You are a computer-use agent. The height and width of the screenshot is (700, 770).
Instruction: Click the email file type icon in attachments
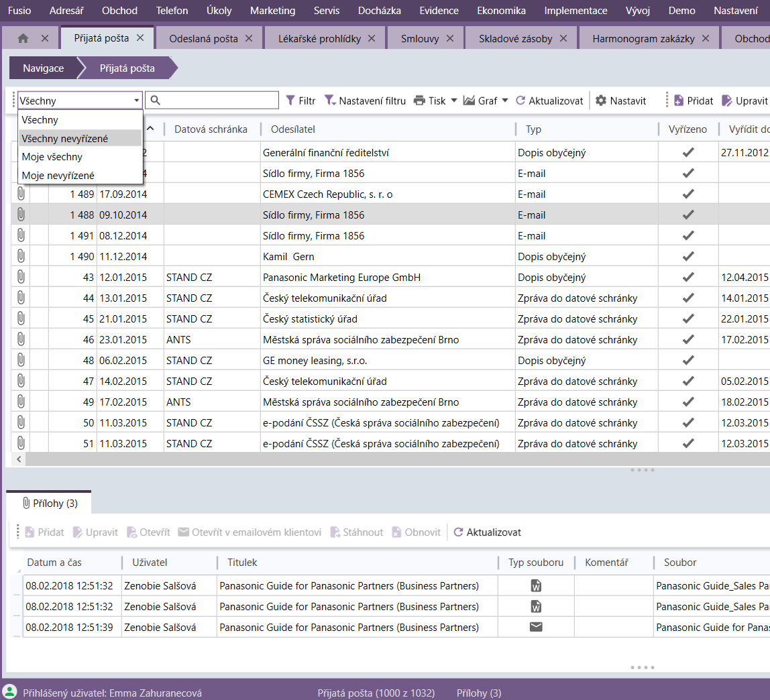536,627
